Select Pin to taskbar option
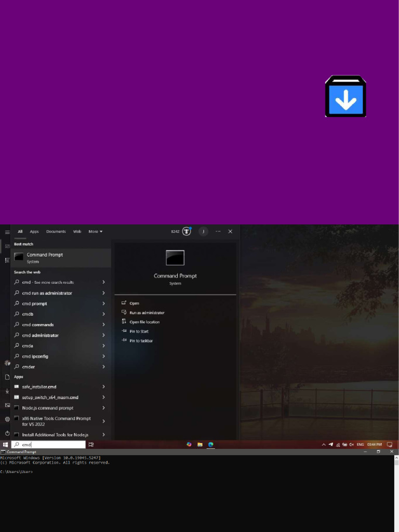Screen dimensions: 399x532 coord(141,341)
